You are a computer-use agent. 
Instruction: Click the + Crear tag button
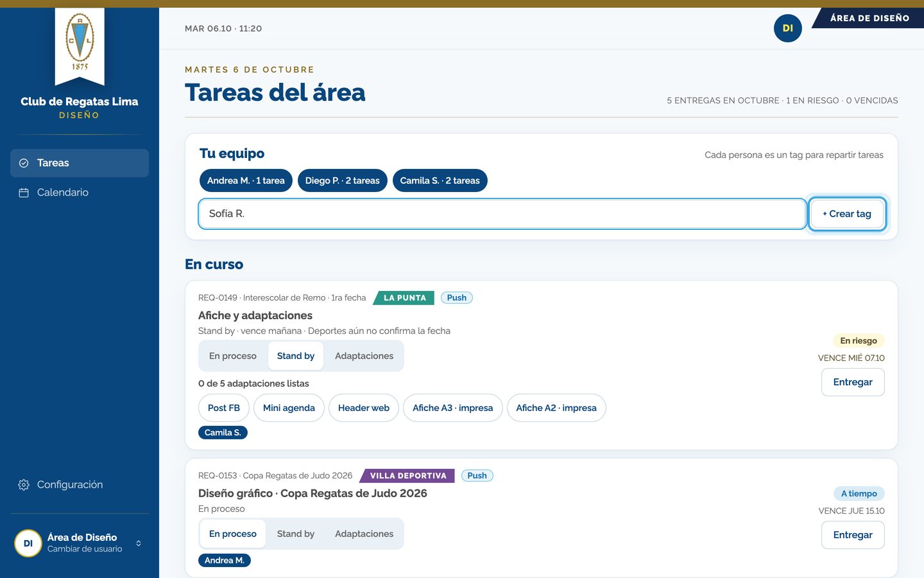coord(847,214)
